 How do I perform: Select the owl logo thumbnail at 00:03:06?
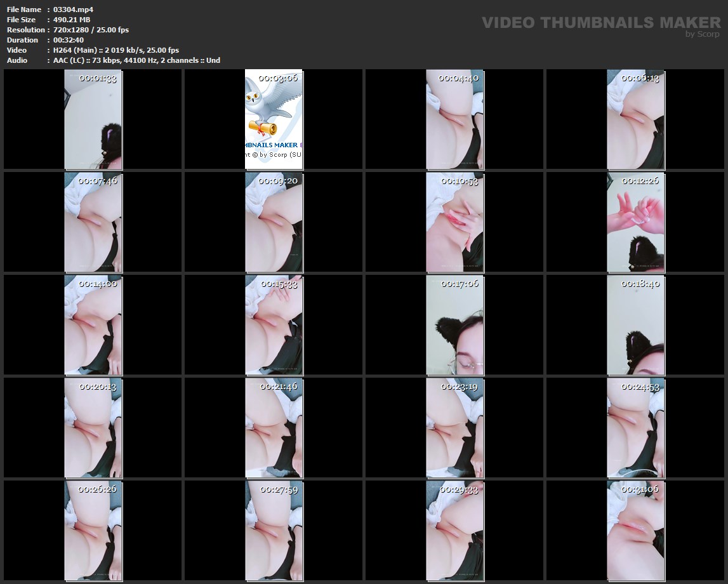coord(274,119)
